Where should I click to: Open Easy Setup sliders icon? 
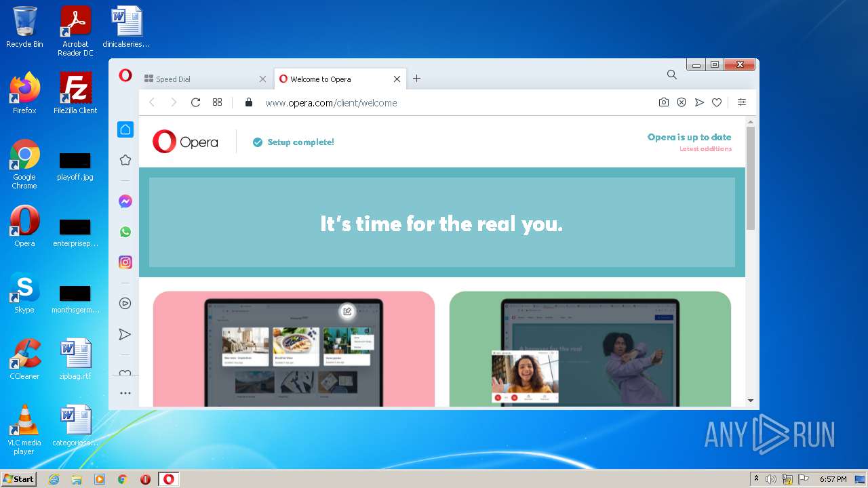pyautogui.click(x=742, y=102)
